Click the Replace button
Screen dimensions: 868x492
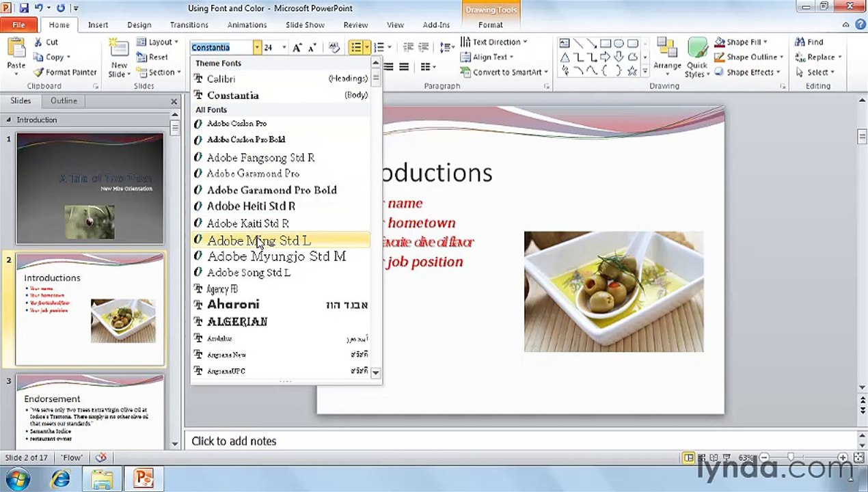click(818, 57)
